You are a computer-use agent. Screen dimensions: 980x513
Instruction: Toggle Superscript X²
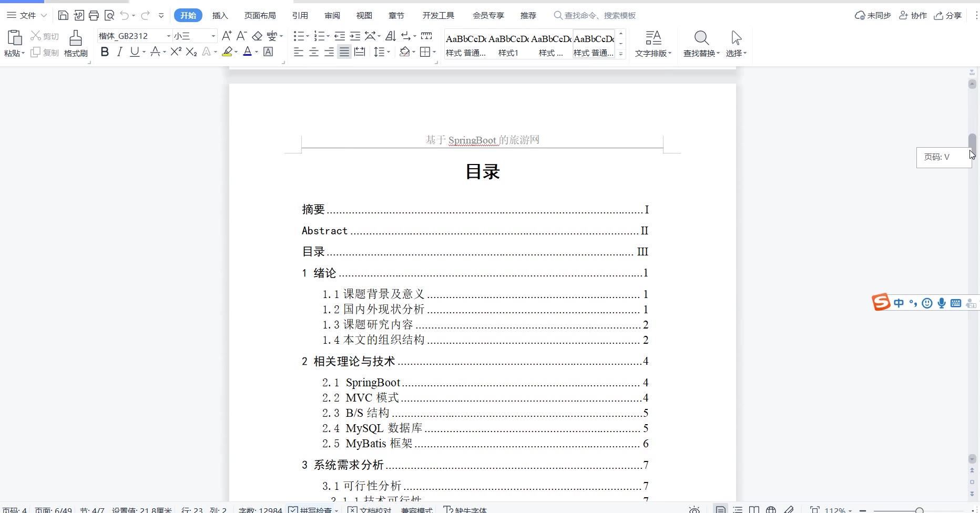(176, 52)
